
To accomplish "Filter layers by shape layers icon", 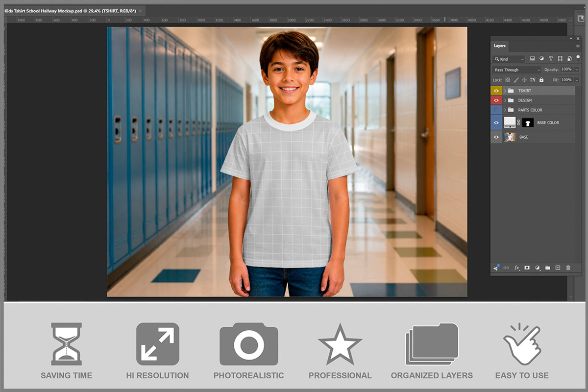I will pyautogui.click(x=560, y=59).
